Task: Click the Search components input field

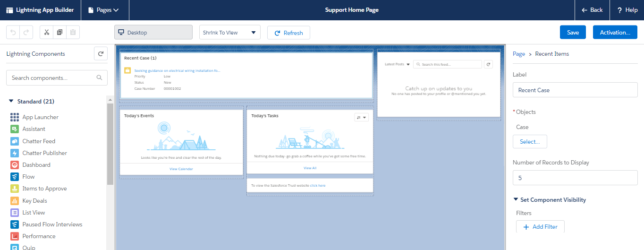Action: (x=57, y=78)
